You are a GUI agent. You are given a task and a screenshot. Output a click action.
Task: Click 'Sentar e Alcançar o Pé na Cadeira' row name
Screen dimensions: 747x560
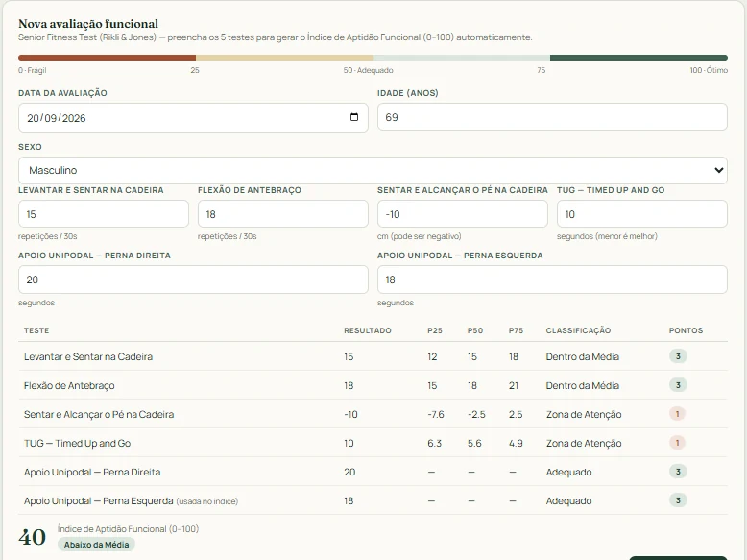pos(99,414)
